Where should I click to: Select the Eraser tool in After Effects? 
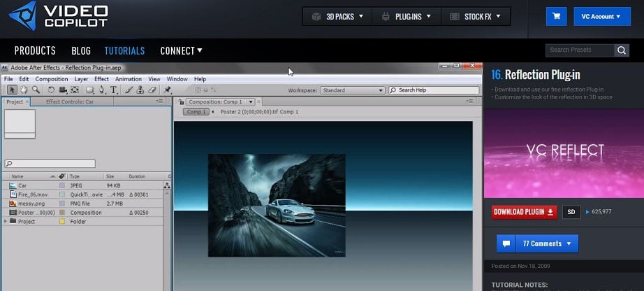click(152, 90)
